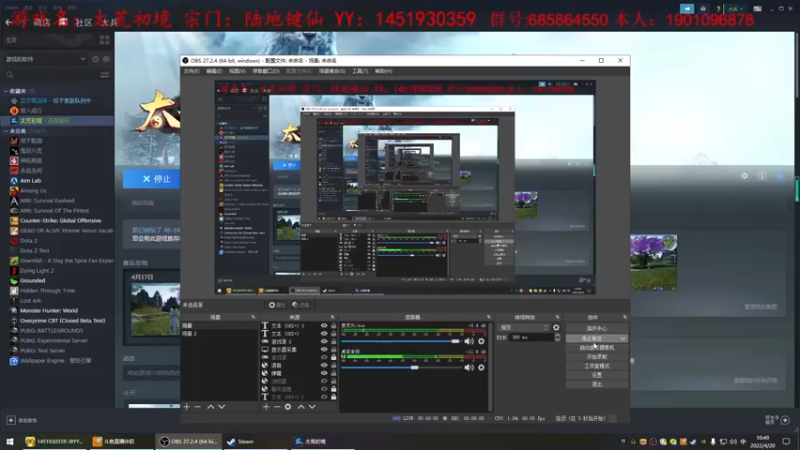800x450 pixels.
Task: Open OBS Studio Mode
Action: point(596,366)
